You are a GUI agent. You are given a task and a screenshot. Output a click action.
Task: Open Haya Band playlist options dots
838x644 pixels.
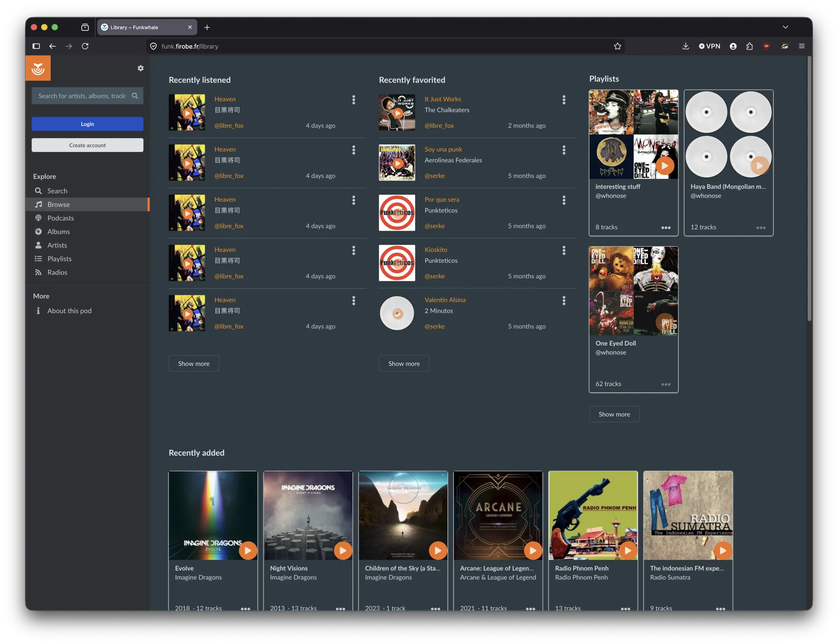(761, 228)
